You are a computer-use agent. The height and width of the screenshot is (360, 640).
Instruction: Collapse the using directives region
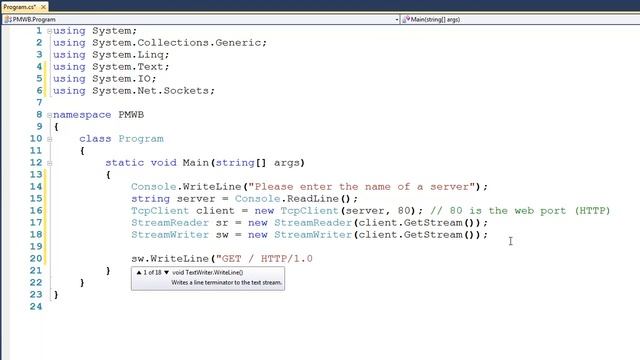[49, 31]
